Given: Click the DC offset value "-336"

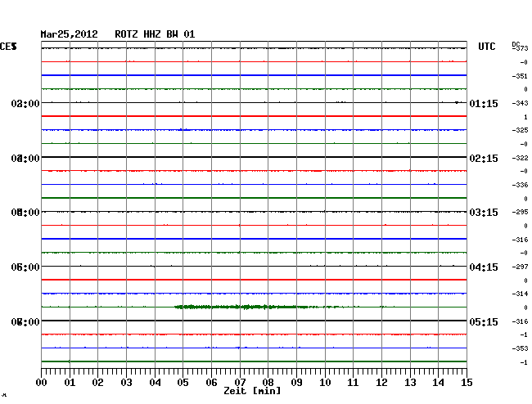Looking at the screenshot, I should click(x=520, y=185).
